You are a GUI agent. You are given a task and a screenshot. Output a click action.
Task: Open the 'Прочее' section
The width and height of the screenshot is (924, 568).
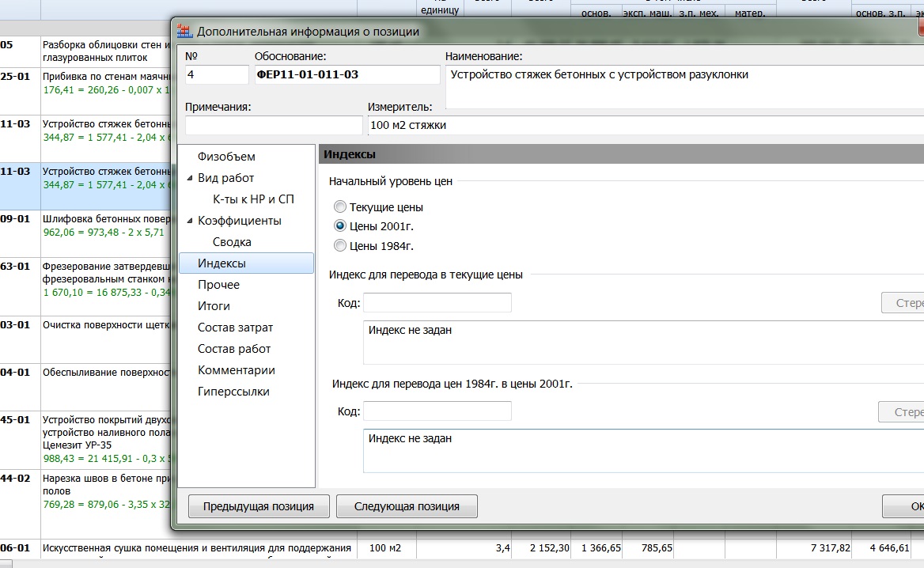(218, 285)
